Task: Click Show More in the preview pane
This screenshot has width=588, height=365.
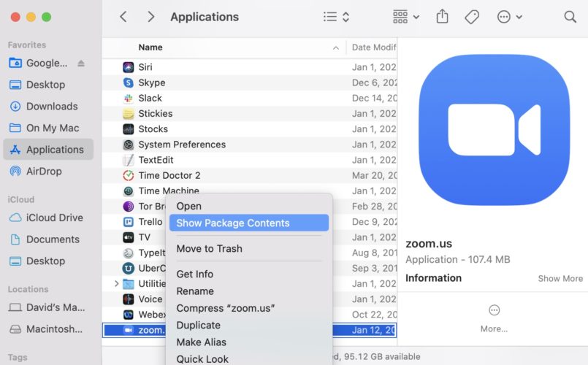Action: coord(560,278)
